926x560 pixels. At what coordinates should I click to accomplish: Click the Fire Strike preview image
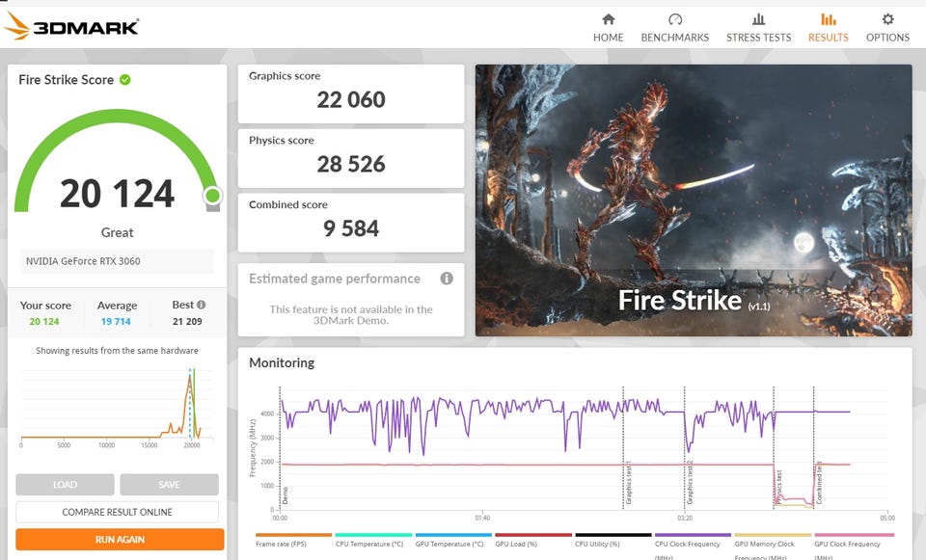coord(694,200)
